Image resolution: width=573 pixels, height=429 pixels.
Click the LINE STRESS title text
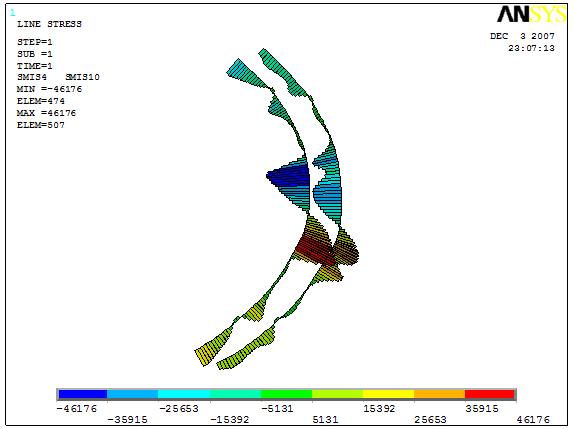[x=49, y=24]
